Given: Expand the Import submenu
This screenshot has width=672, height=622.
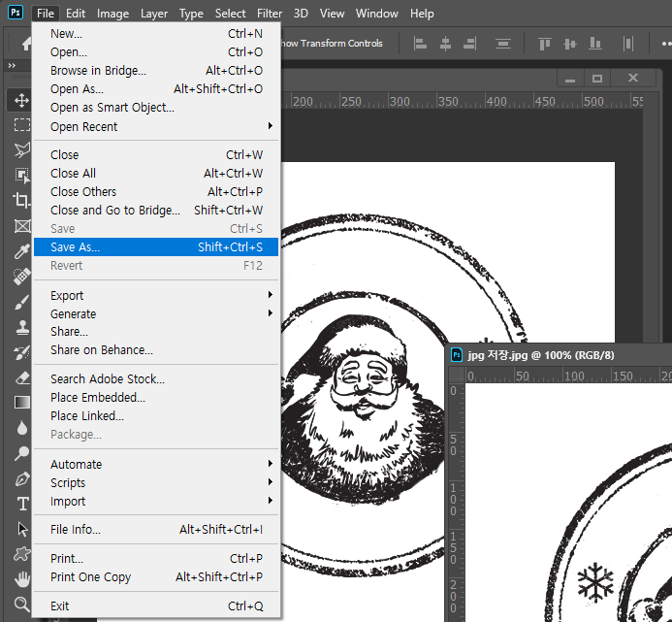Looking at the screenshot, I should pos(156,501).
